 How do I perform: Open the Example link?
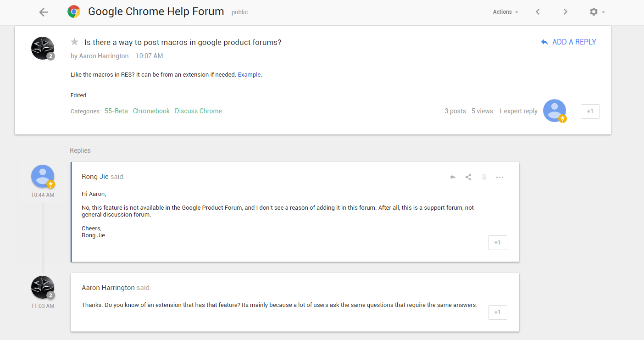click(x=249, y=74)
